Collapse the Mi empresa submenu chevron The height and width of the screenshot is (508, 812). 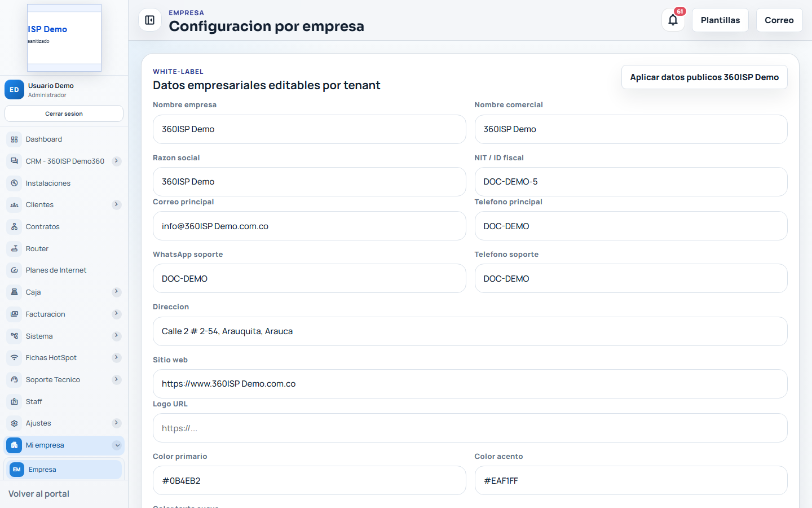pos(117,445)
